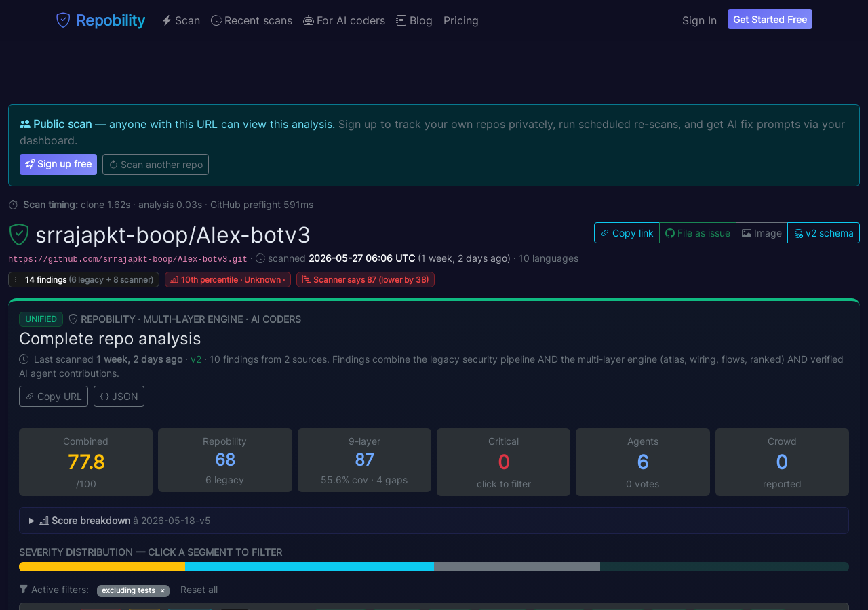
Task: Click the 14 findings badge
Action: coord(83,279)
